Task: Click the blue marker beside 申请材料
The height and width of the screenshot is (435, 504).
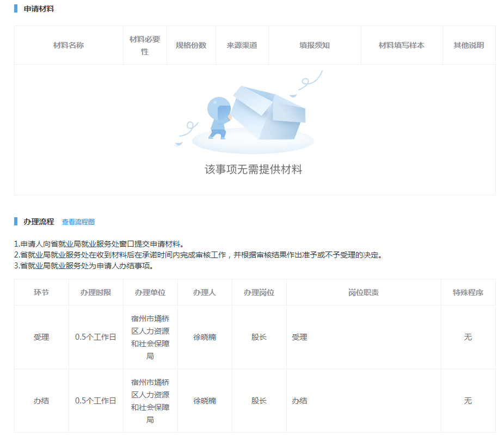Action: coord(16,9)
